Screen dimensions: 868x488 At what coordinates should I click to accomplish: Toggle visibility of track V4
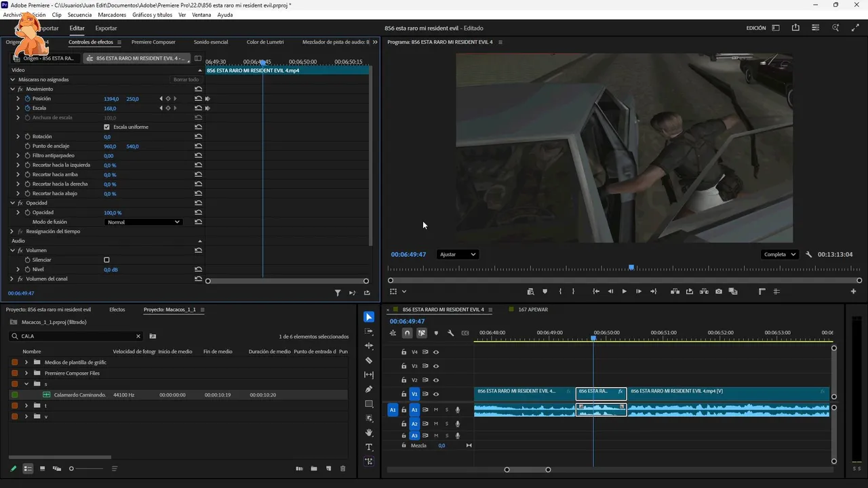(436, 352)
